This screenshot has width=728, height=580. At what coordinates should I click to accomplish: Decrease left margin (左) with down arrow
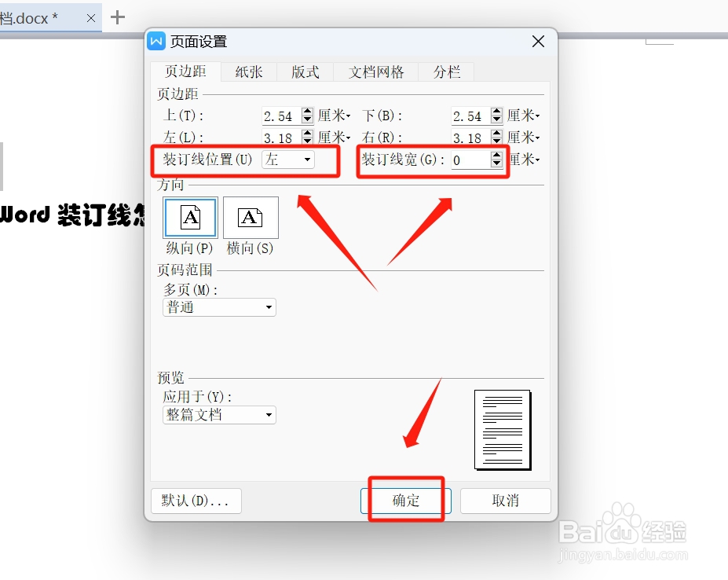click(306, 141)
